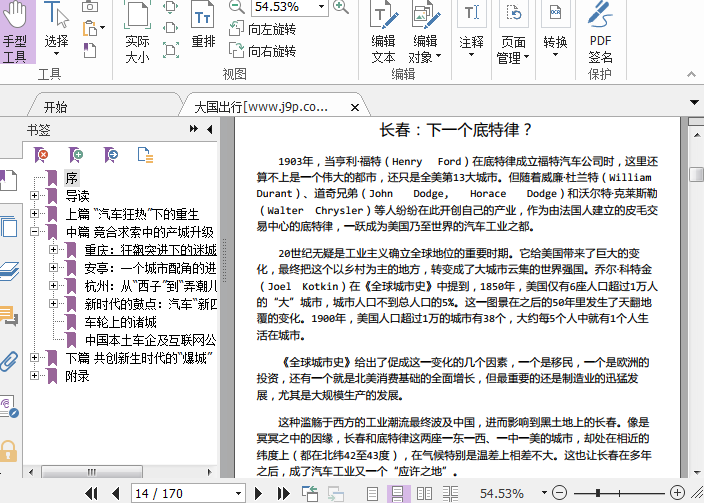Click the 14 / 170 page number field

[188, 494]
